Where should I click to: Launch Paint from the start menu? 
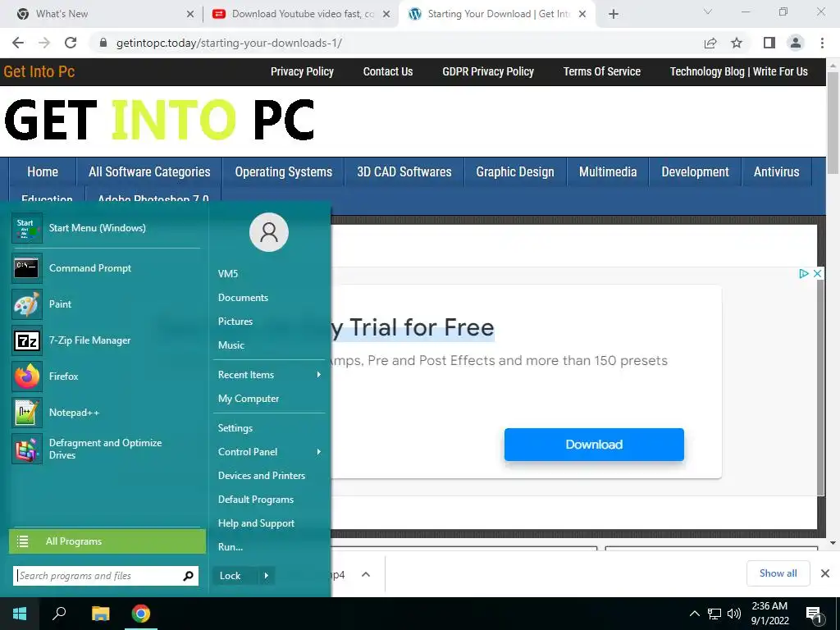coord(106,304)
